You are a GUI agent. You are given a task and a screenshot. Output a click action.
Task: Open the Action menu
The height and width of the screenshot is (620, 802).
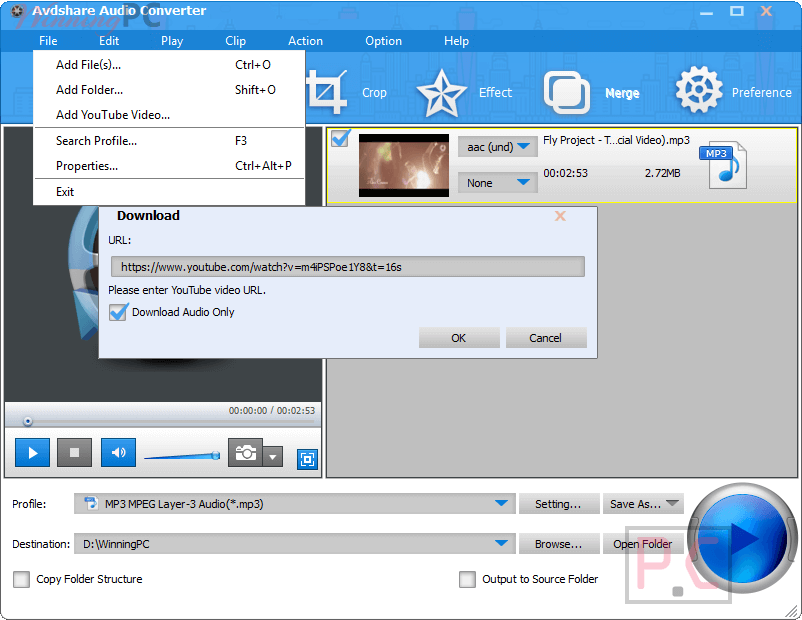click(305, 41)
